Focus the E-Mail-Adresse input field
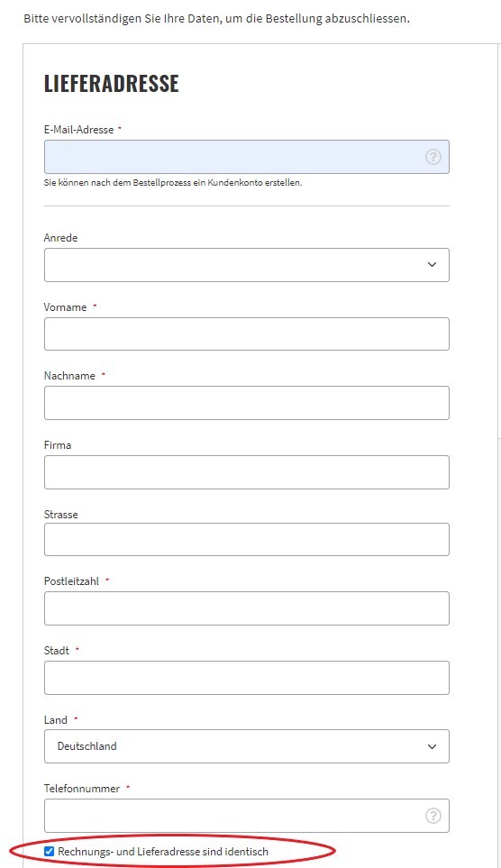 tap(246, 157)
